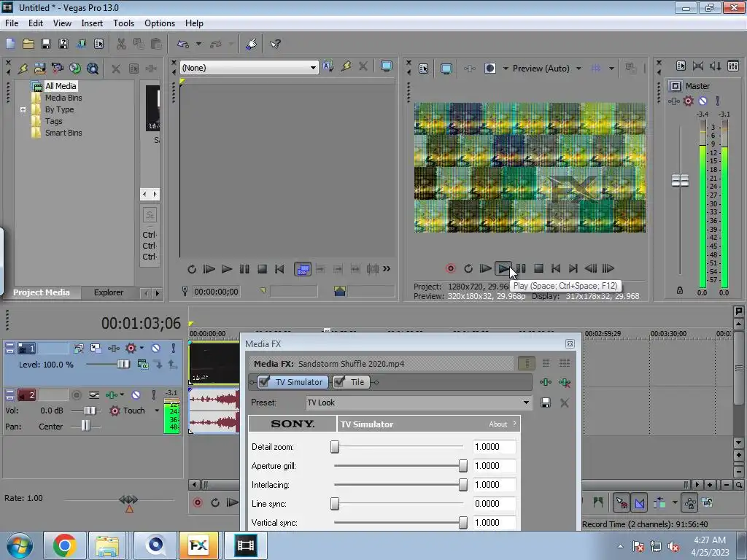Toggle Loop Playback in video preview
747x560 pixels.
(468, 268)
